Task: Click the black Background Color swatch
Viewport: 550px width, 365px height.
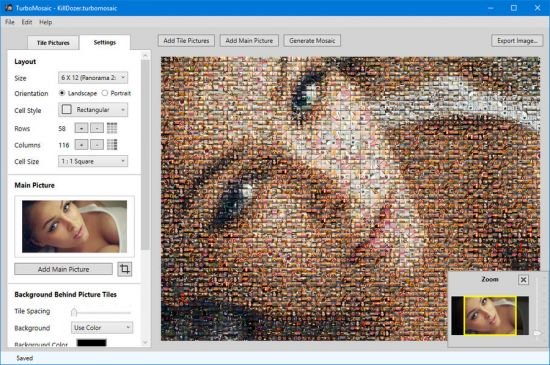Action: (92, 343)
